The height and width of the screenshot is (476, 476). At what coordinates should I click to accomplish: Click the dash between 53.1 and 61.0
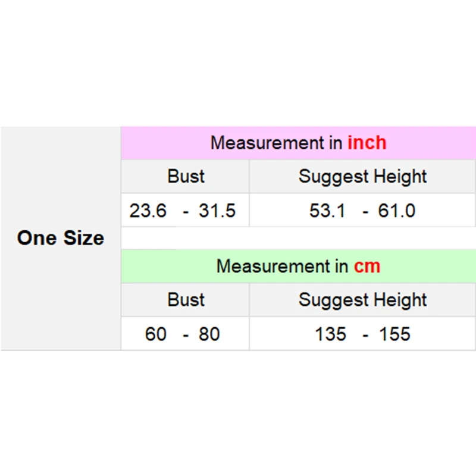pos(367,211)
